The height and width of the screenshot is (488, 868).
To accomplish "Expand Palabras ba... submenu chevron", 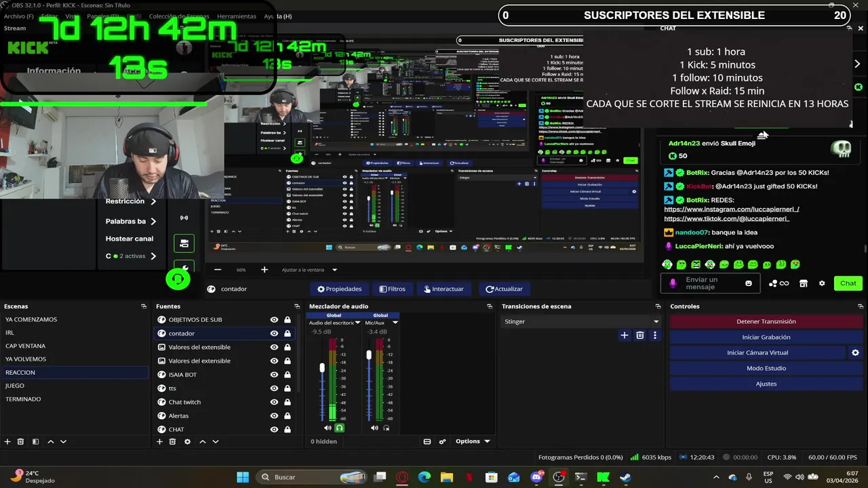I will [153, 221].
